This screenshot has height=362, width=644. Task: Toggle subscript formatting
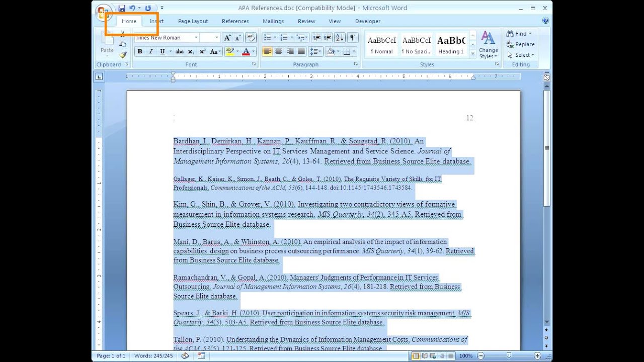pyautogui.click(x=191, y=52)
